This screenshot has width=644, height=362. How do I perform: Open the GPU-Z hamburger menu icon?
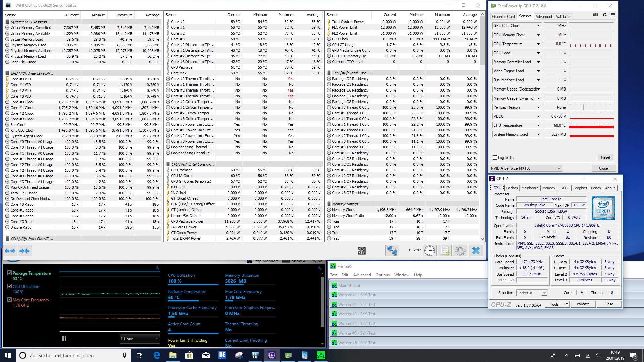pyautogui.click(x=613, y=15)
